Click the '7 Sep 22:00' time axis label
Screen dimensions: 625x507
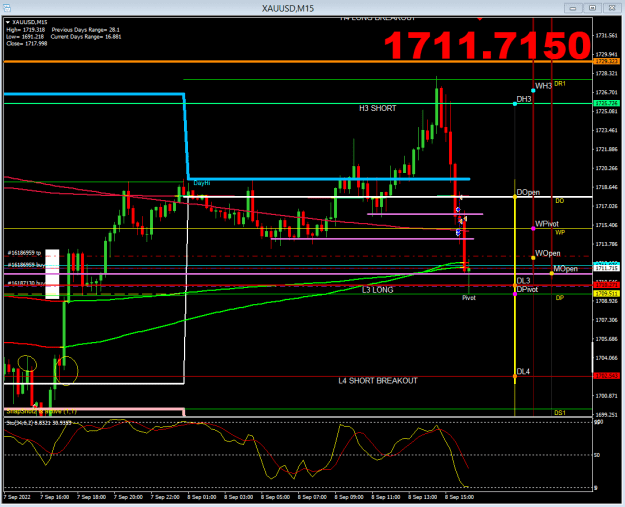[x=165, y=497]
